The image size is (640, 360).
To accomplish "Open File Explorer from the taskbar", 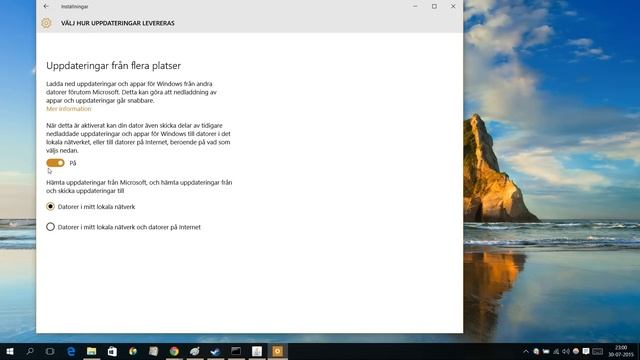I will [x=91, y=351].
